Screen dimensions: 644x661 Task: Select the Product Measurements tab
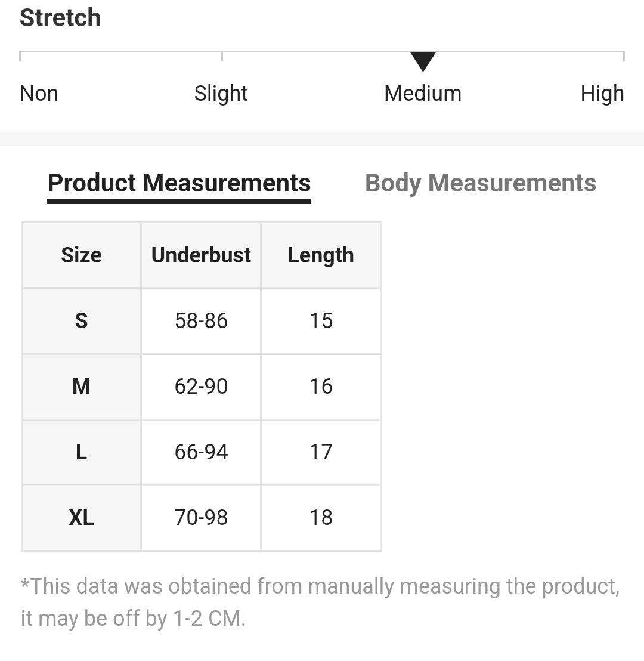tap(179, 183)
